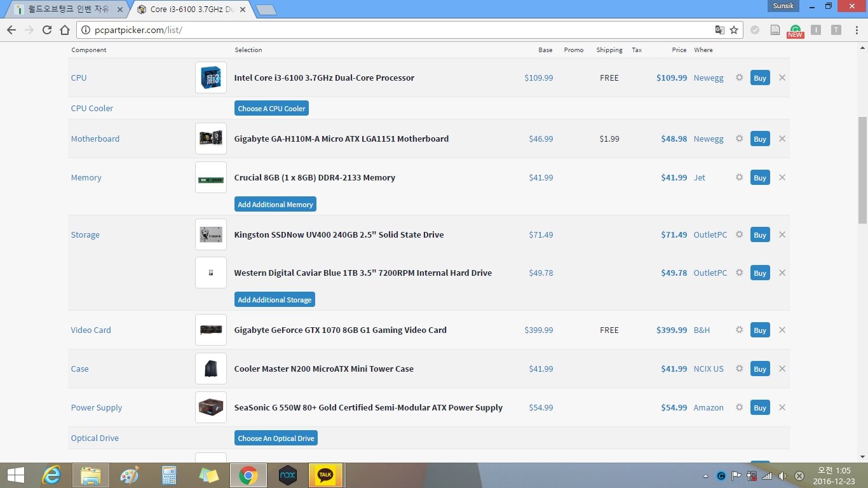Click the document page extension icon
Image resolution: width=868 pixels, height=488 pixels.
(775, 30)
